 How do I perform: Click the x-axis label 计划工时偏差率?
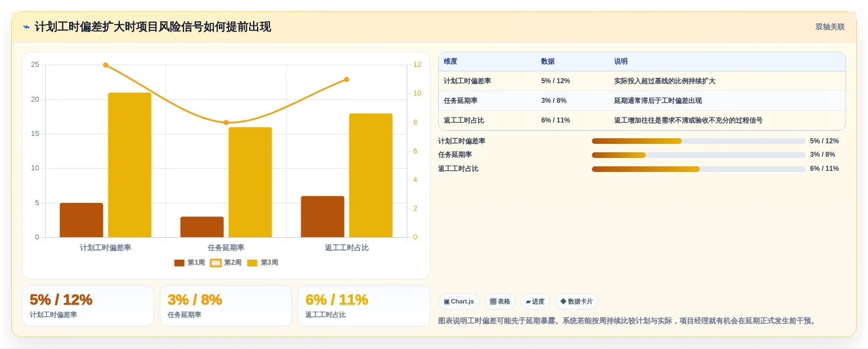point(106,247)
